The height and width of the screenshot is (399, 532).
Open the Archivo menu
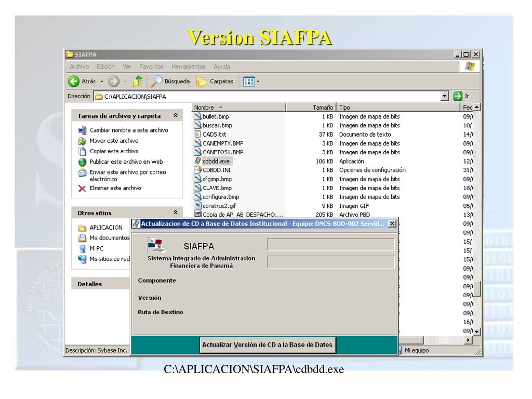click(79, 66)
